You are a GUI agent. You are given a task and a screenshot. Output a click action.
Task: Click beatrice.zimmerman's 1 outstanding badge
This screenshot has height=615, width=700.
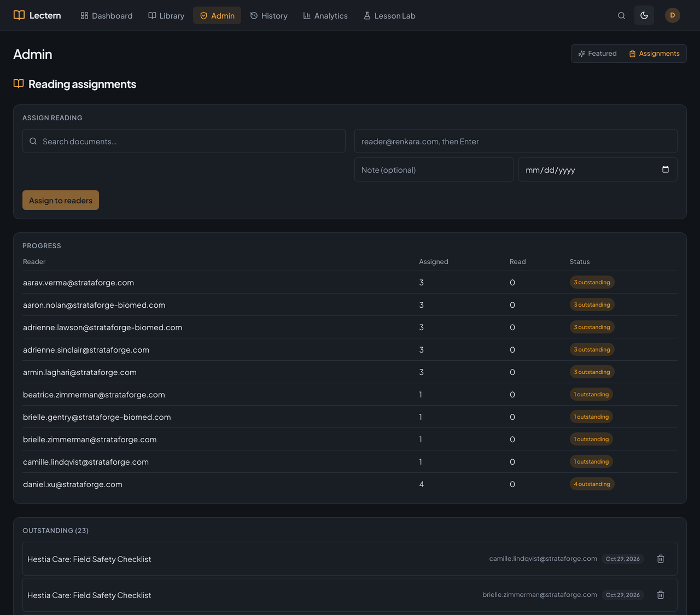point(591,394)
